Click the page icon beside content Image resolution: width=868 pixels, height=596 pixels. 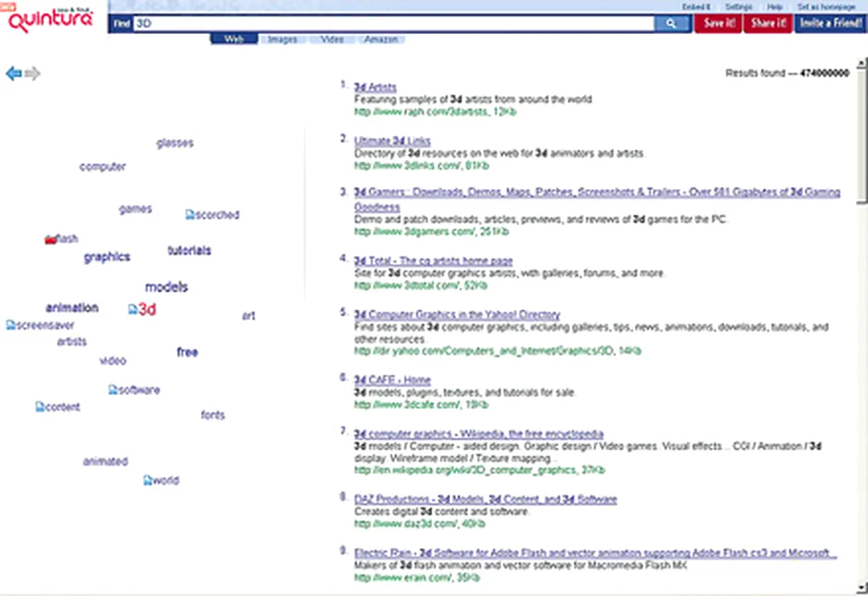40,407
